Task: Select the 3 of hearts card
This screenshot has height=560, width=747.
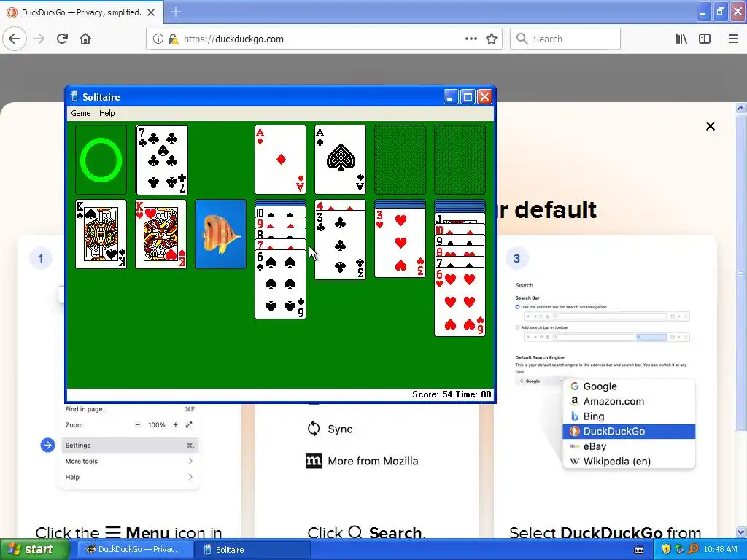Action: coord(400,243)
